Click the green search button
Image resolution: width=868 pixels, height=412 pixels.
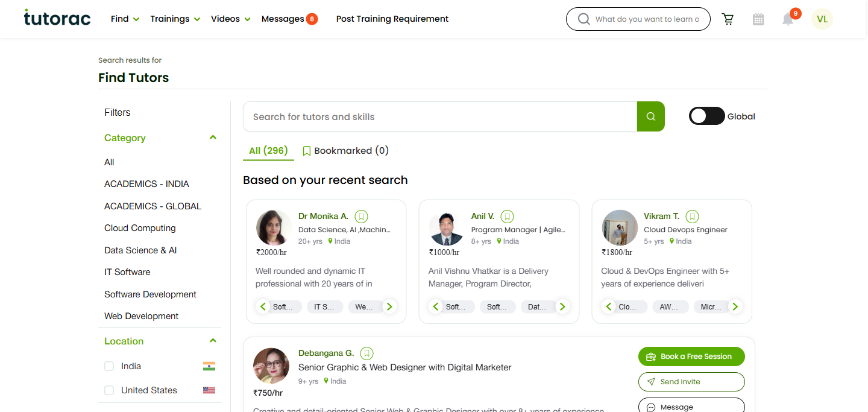click(x=651, y=116)
